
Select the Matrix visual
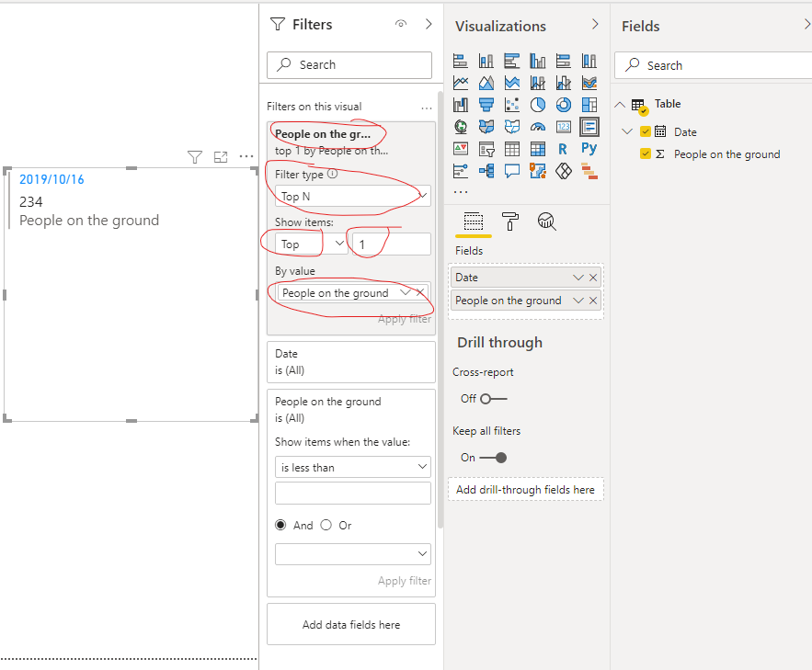tap(538, 149)
